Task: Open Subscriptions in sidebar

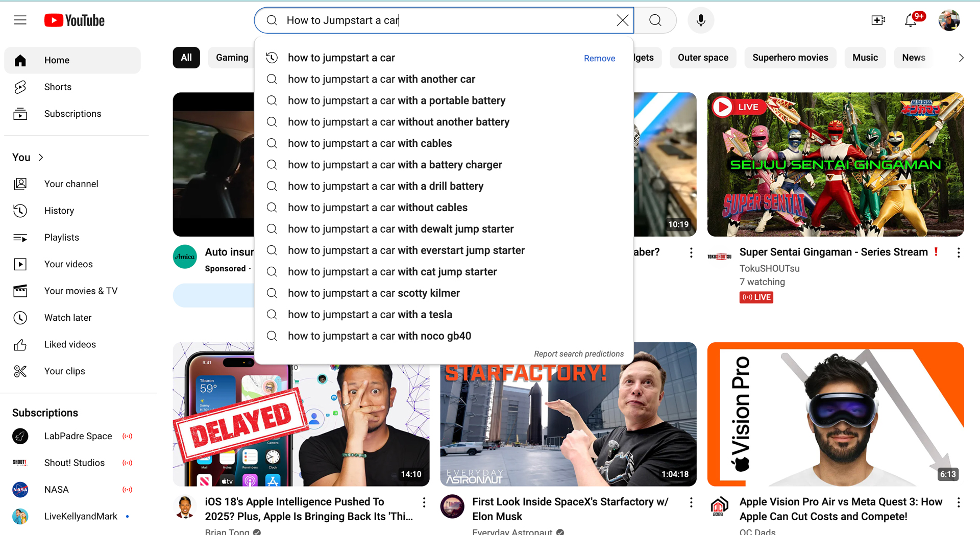Action: point(72,114)
